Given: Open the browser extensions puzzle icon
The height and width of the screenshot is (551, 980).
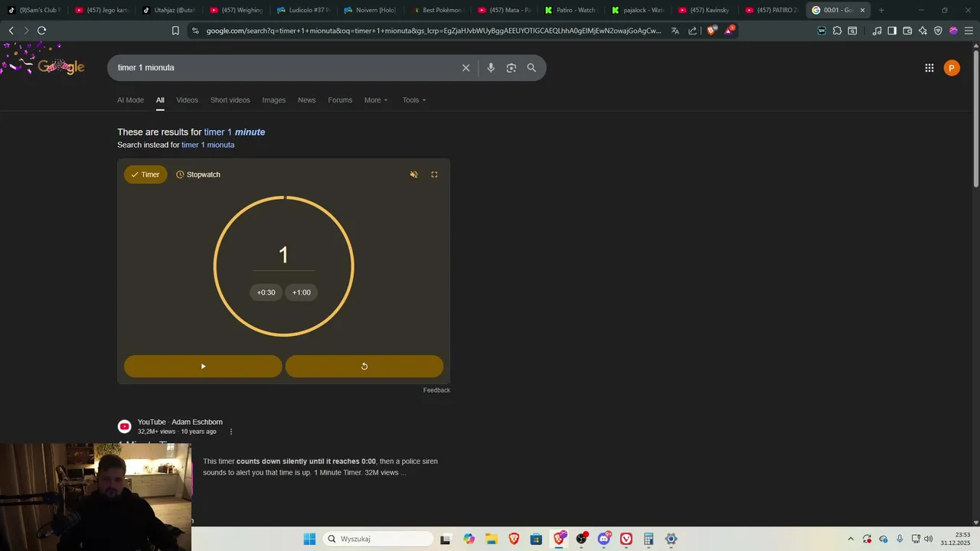Looking at the screenshot, I should click(837, 31).
